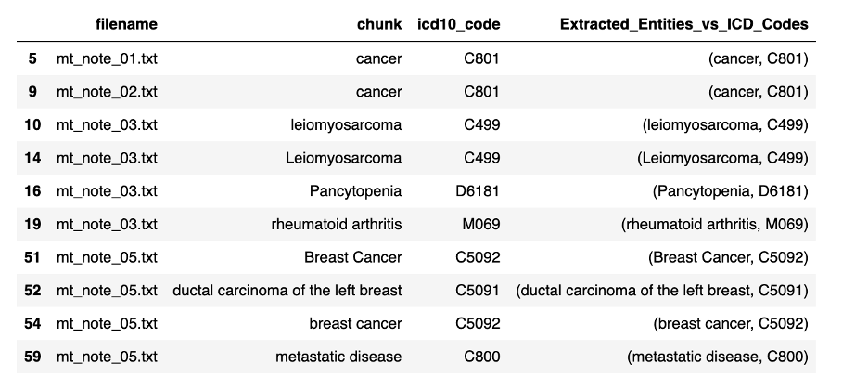This screenshot has height=377, width=868.
Task: Click the (Breast Cancer, C5092) tuple cell
Action: 728,258
